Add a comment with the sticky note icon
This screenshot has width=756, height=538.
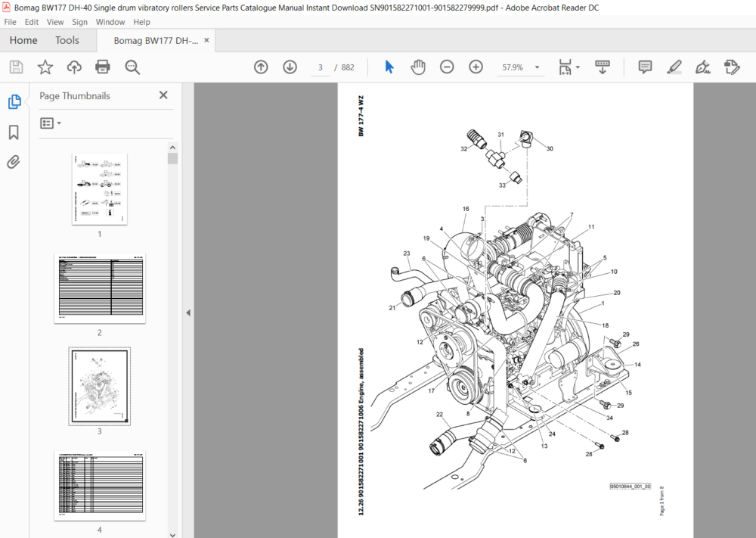645,67
